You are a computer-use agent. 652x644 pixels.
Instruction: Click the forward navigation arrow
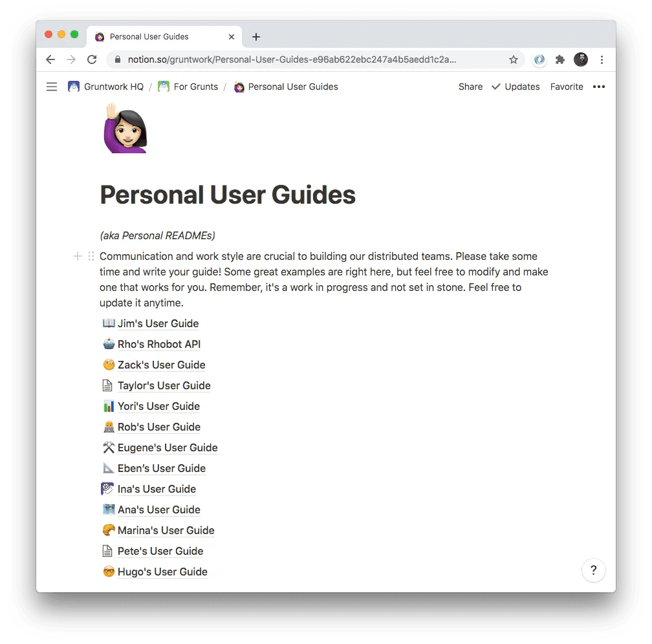pos(71,59)
